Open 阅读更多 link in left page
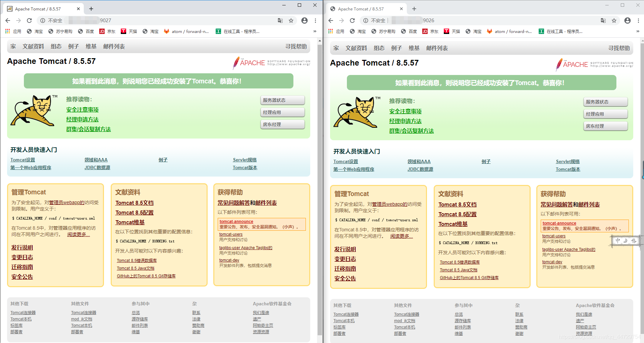Viewport: 644px width, 343px height. coord(78,234)
